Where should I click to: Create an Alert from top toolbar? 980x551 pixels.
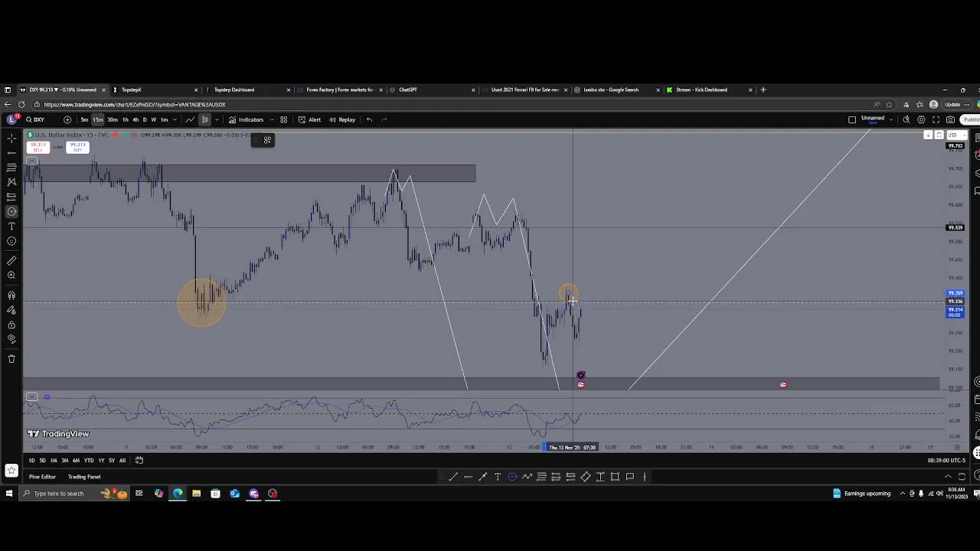tap(309, 119)
